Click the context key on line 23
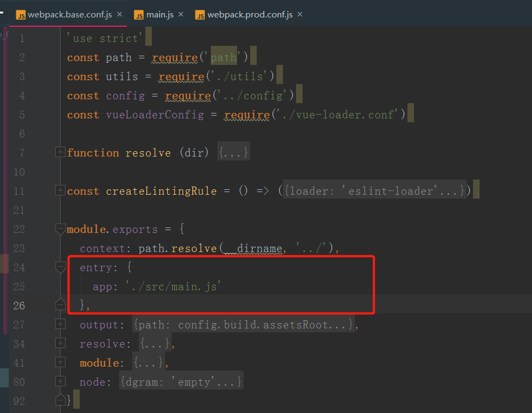The height and width of the screenshot is (413, 532). 102,248
